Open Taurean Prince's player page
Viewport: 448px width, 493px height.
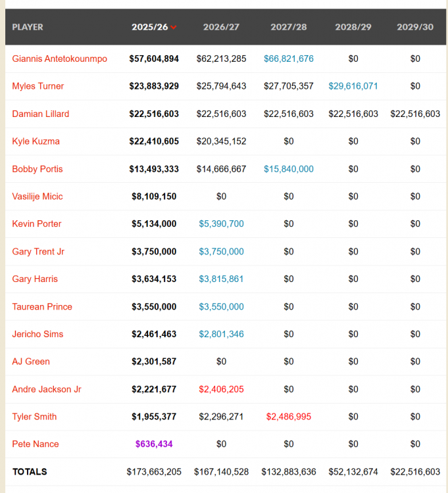tap(42, 306)
